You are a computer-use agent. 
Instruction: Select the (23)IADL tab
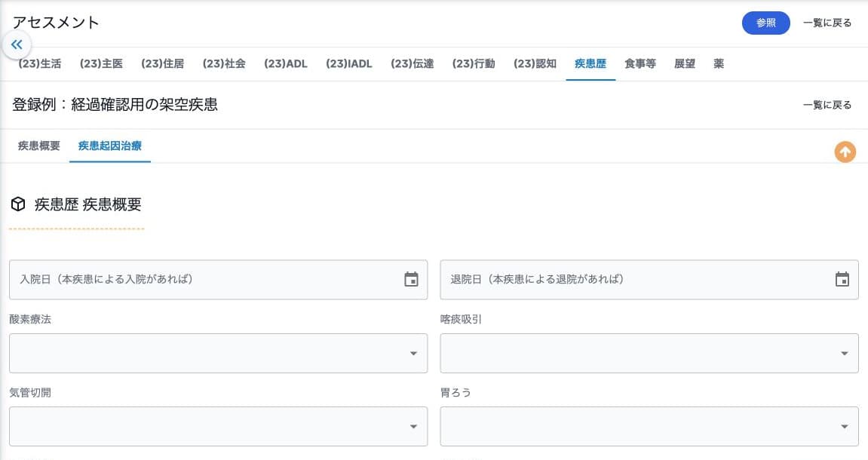[x=348, y=63]
